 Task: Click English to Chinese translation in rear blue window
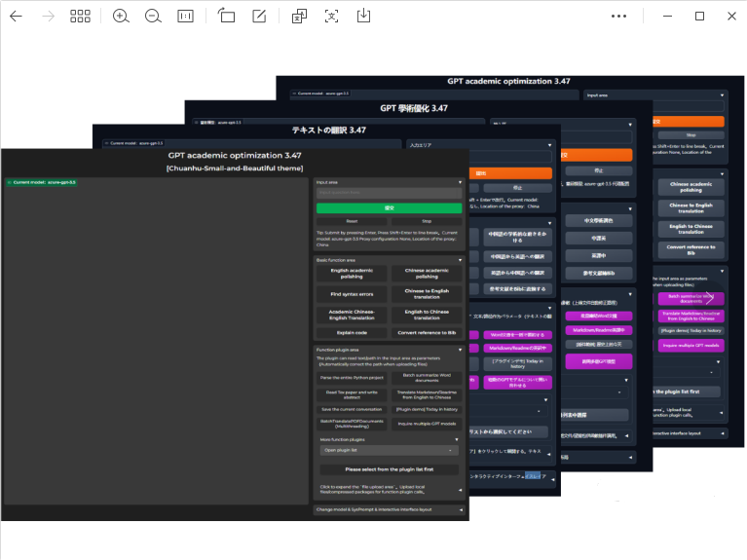(691, 229)
